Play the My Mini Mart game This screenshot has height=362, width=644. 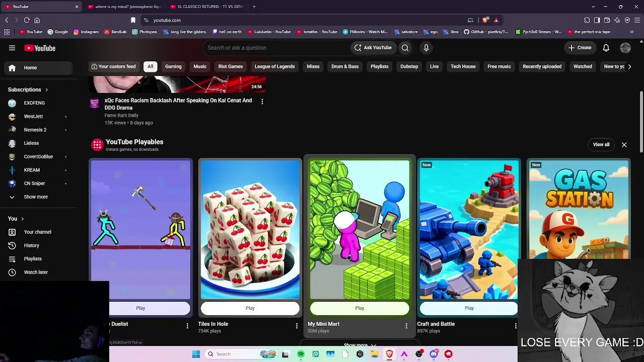click(x=360, y=308)
